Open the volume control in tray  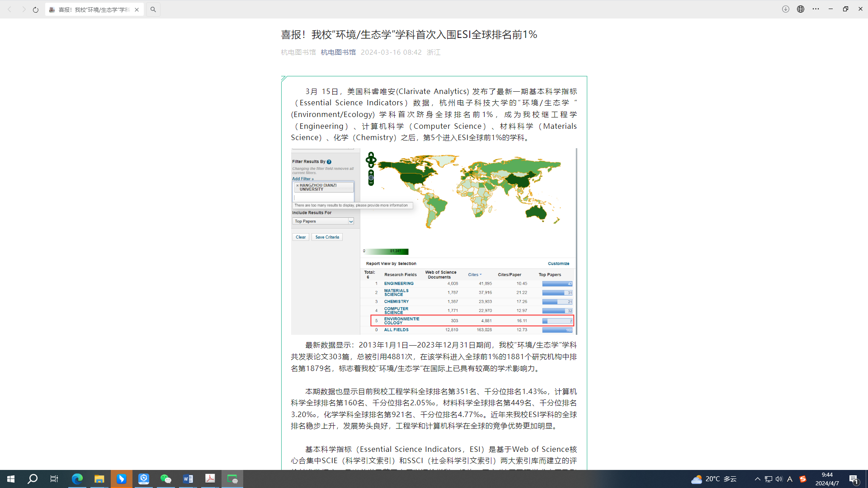pyautogui.click(x=779, y=479)
